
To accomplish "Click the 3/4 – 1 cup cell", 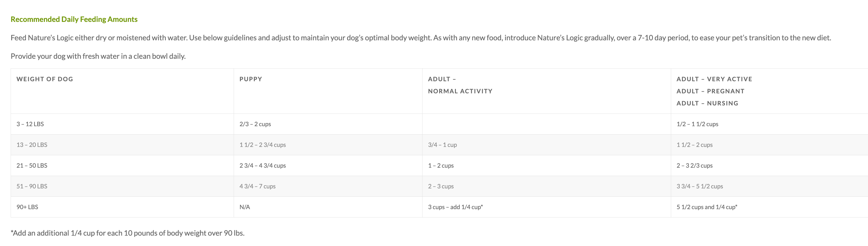I will (442, 145).
